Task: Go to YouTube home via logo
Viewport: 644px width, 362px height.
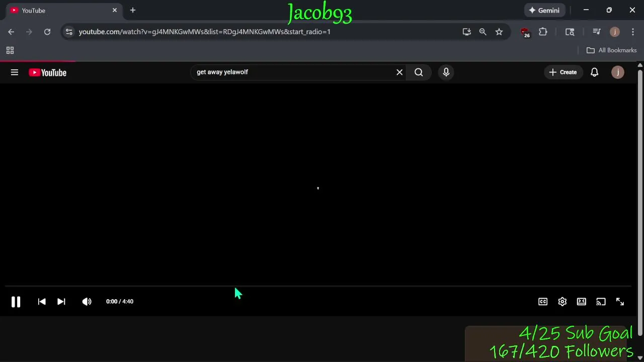Action: pyautogui.click(x=48, y=72)
